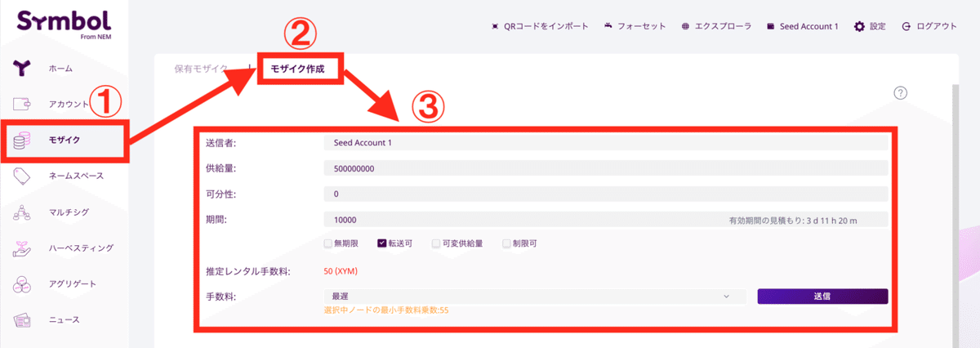Open the アカウント wallet icon
The width and height of the screenshot is (980, 348).
click(23, 105)
